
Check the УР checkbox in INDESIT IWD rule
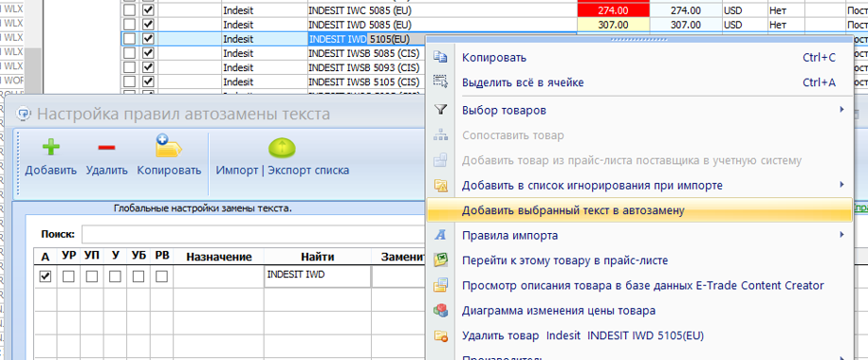(68, 276)
